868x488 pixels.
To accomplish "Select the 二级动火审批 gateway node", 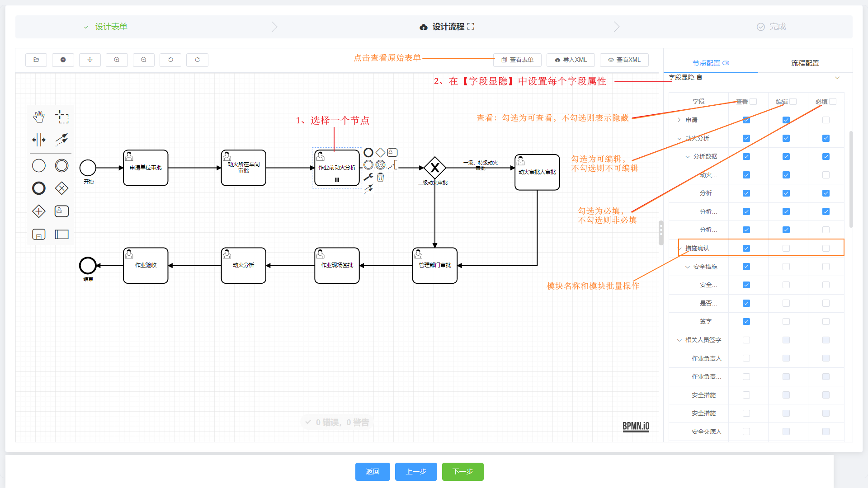I will [435, 168].
